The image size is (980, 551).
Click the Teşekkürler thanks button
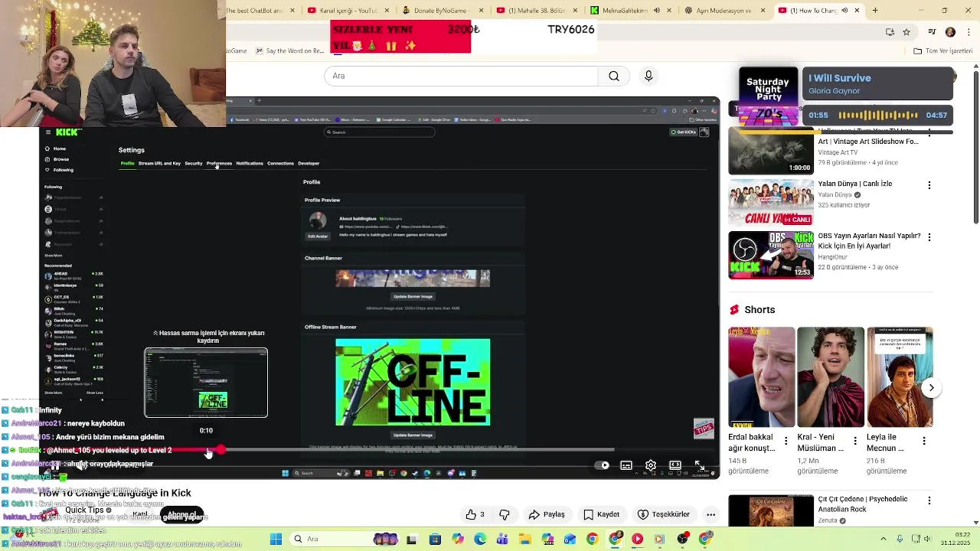click(x=665, y=514)
